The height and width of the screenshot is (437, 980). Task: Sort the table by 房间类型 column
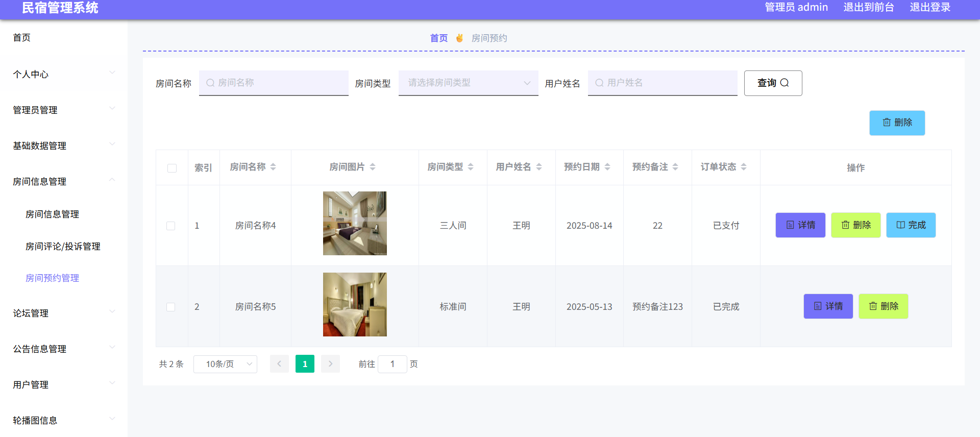[471, 167]
